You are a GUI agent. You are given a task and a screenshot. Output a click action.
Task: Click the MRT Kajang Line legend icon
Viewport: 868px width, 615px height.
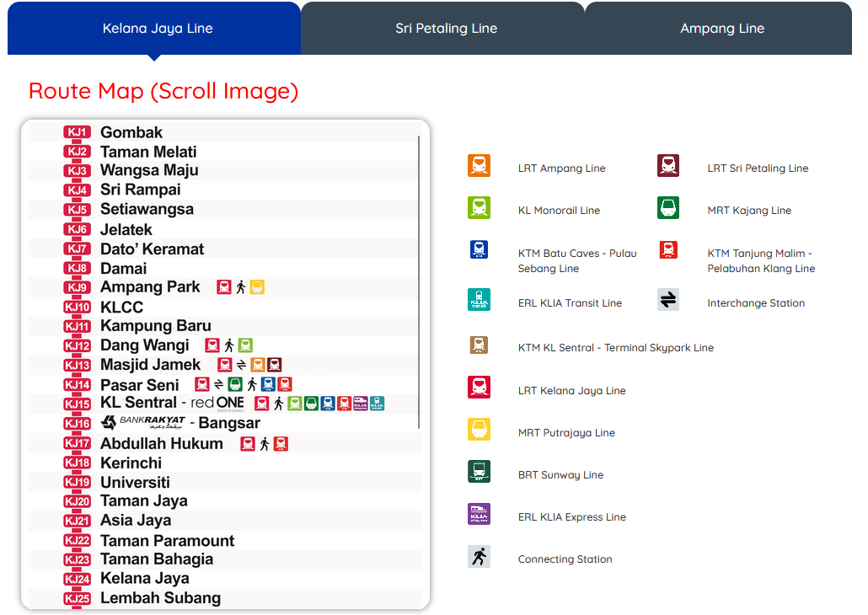click(x=668, y=207)
